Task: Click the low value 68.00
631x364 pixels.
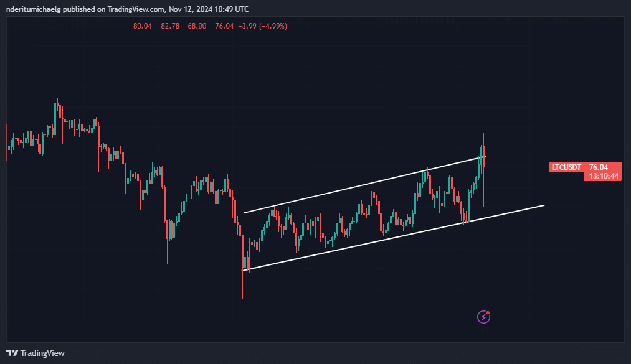Action: 197,26
